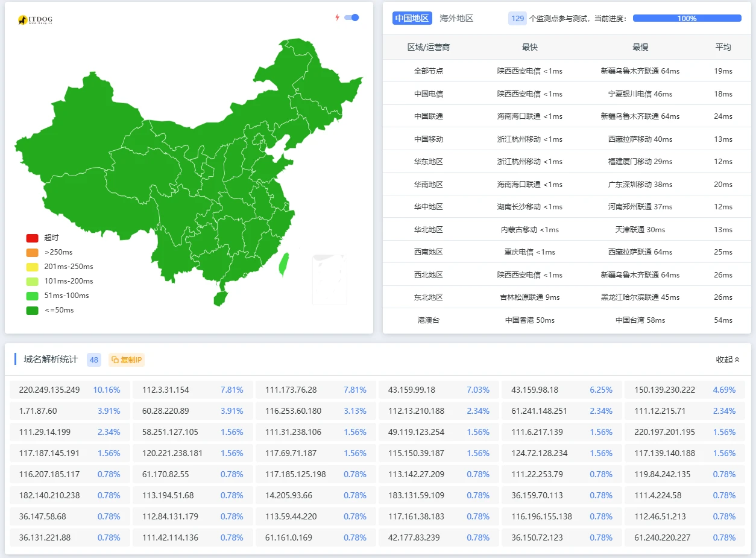756x558 pixels.
Task: Collapse the 域名解析统计 panel via 收起
Action: pyautogui.click(x=727, y=360)
